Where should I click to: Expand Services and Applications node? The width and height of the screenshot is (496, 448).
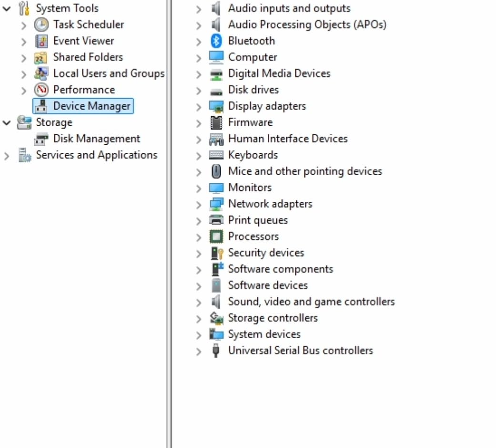7,156
